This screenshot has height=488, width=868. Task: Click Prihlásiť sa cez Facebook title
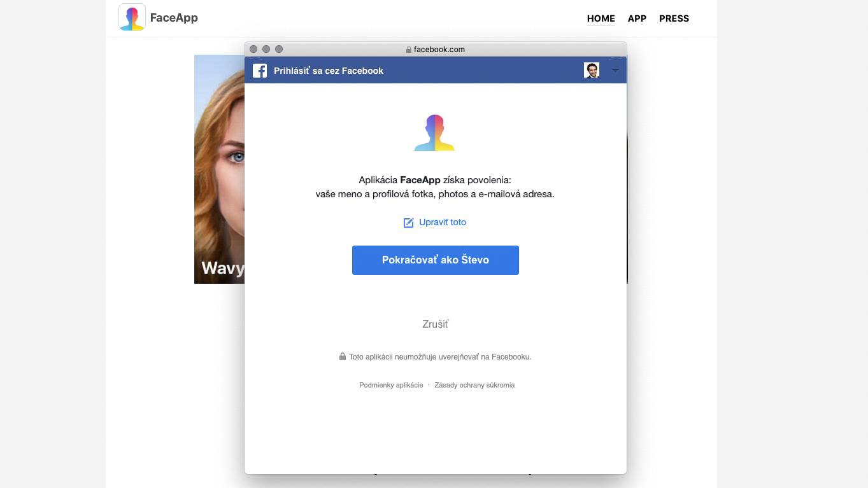[329, 71]
